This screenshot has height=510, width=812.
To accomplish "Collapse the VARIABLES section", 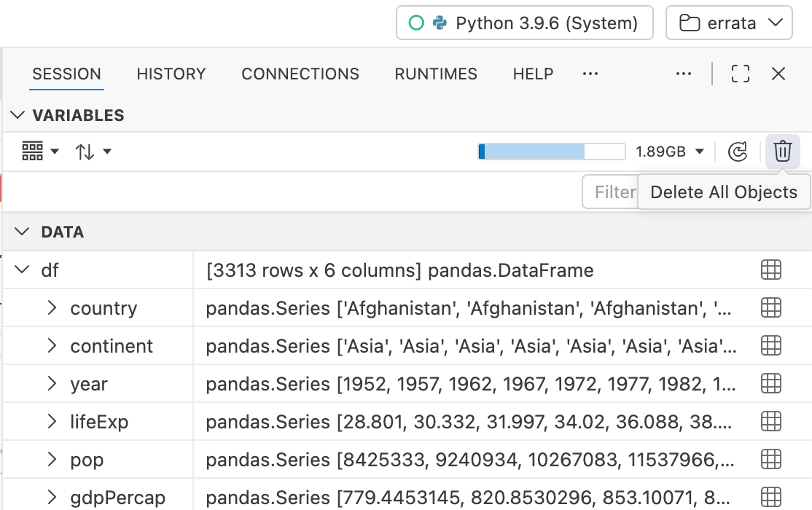I will coord(17,115).
